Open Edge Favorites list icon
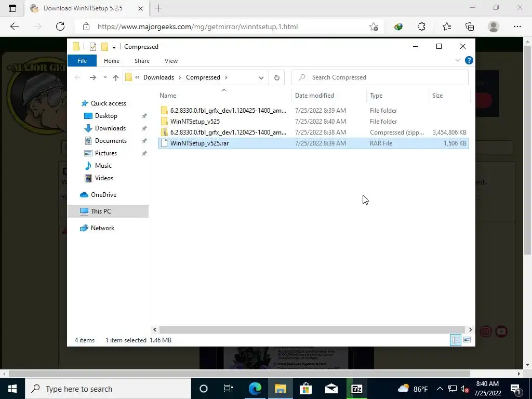The height and width of the screenshot is (399, 532). coord(446,26)
